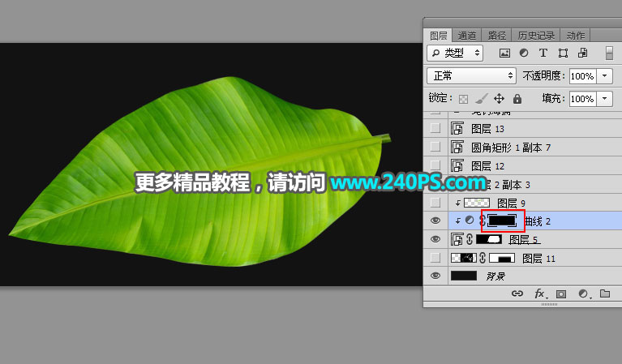Open the fx layer style menu

click(x=539, y=293)
